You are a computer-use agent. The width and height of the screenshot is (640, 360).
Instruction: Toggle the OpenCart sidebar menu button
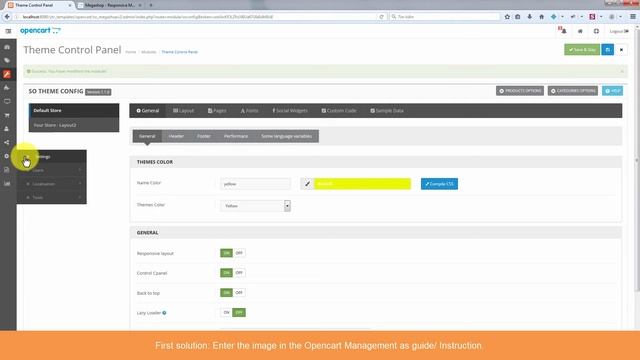(x=8, y=31)
